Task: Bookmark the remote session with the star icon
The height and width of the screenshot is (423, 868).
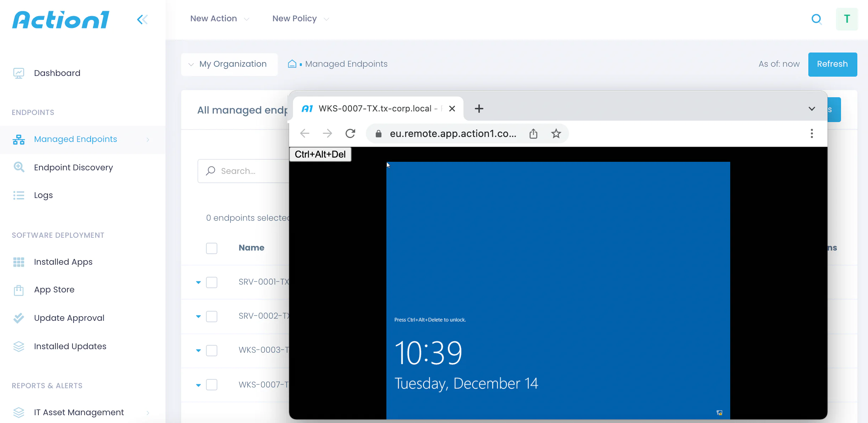Action: pos(556,133)
